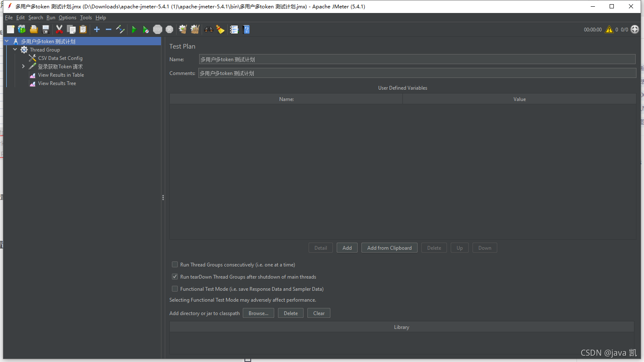Screen dimensions: 644x362
Task: Click the Toggle enable/disable icon
Action: click(120, 29)
